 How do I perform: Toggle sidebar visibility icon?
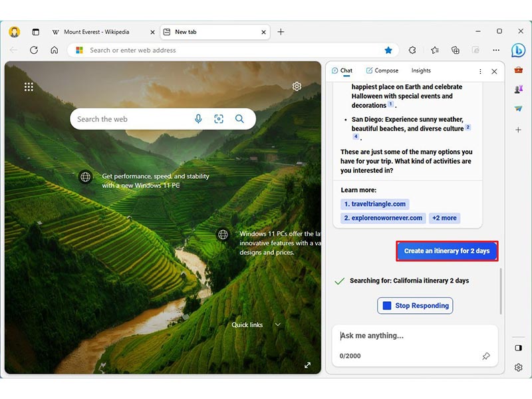pyautogui.click(x=518, y=348)
